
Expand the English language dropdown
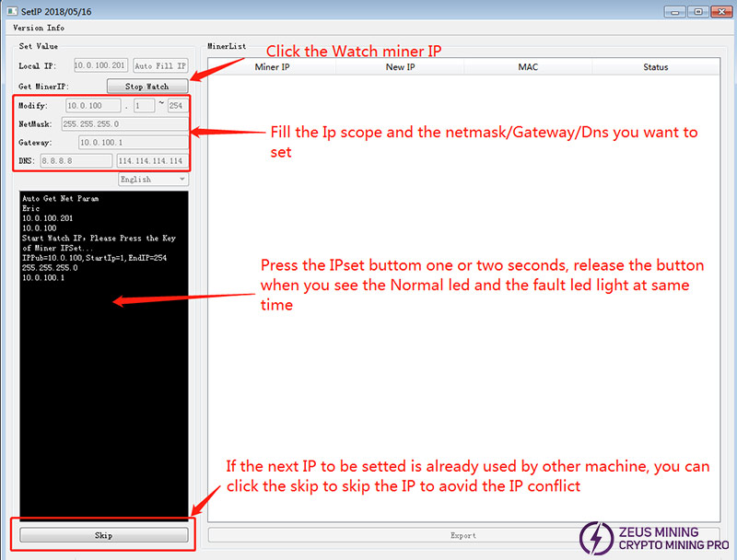point(152,180)
